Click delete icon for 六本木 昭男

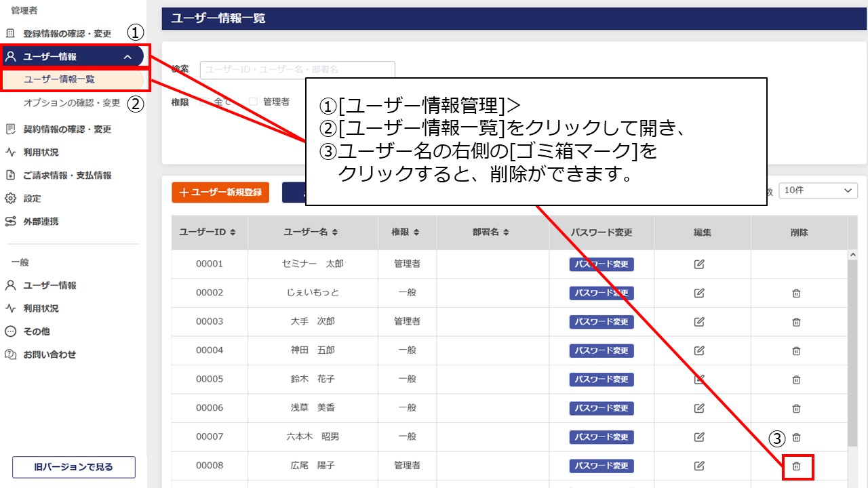point(797,438)
